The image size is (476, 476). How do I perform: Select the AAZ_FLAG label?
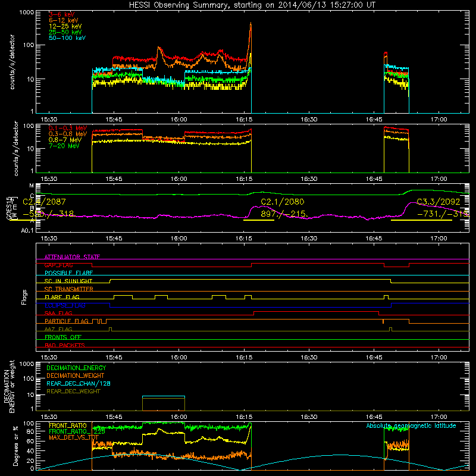tap(58, 329)
